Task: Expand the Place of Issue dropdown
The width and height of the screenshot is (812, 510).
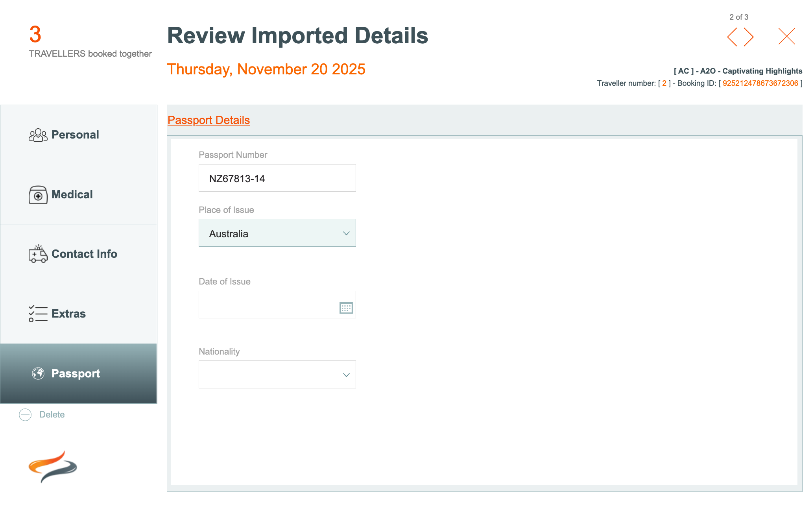Action: point(277,233)
